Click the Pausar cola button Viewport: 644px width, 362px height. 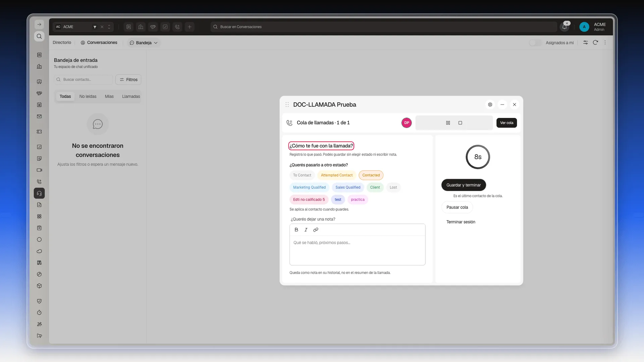coord(457,207)
